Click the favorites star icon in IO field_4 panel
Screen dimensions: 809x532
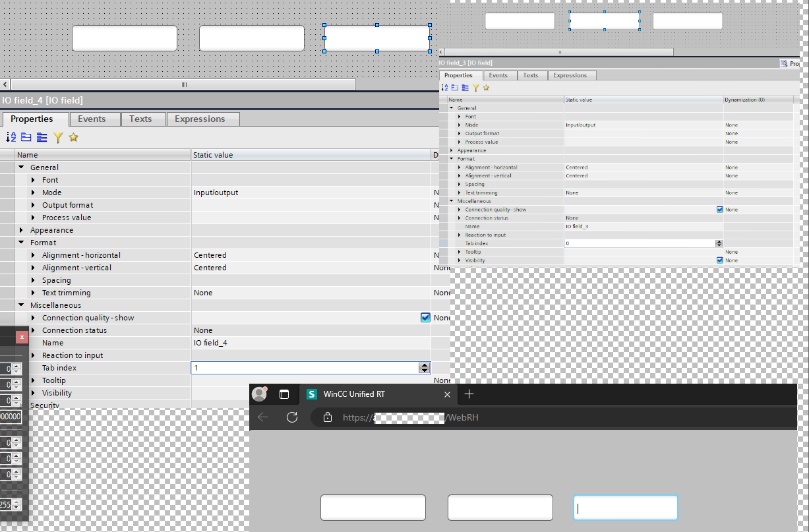[74, 137]
